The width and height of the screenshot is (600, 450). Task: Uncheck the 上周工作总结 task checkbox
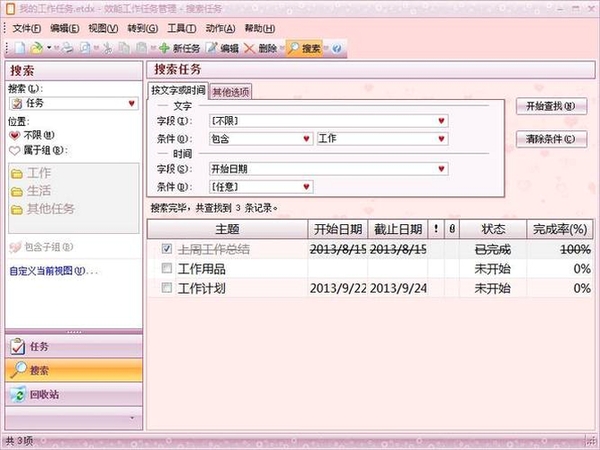point(166,249)
